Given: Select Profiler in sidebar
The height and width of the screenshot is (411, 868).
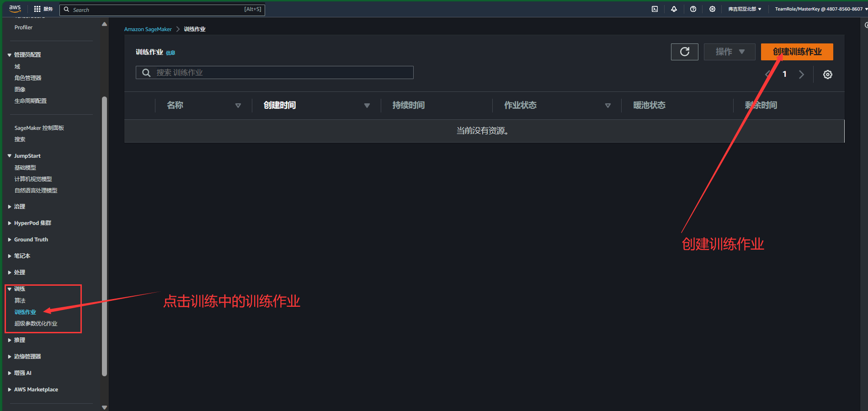Looking at the screenshot, I should pyautogui.click(x=23, y=27).
